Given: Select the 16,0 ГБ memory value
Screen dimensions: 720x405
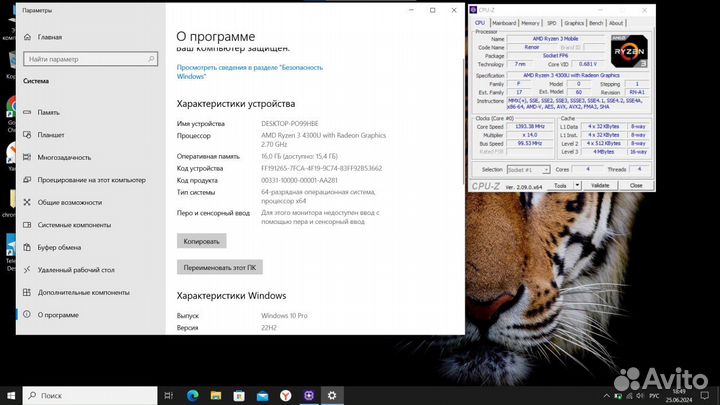Looking at the screenshot, I should [299, 156].
